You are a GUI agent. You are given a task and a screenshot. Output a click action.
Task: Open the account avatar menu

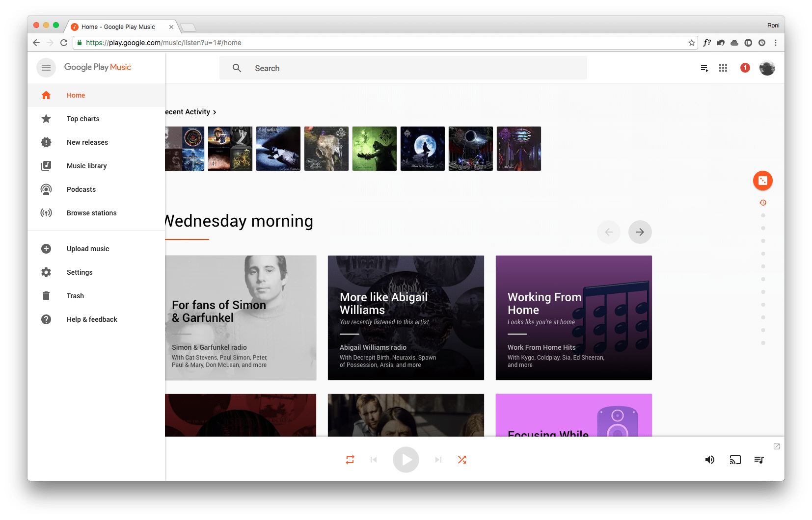767,68
